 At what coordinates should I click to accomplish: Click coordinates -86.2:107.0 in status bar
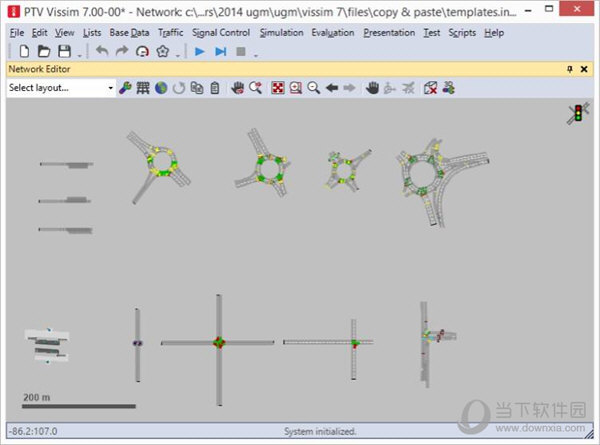33,432
